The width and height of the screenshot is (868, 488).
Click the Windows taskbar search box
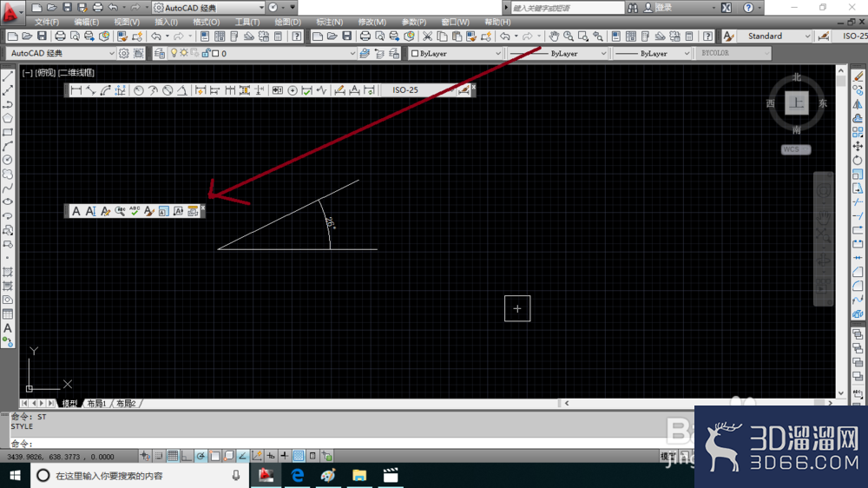click(x=140, y=476)
